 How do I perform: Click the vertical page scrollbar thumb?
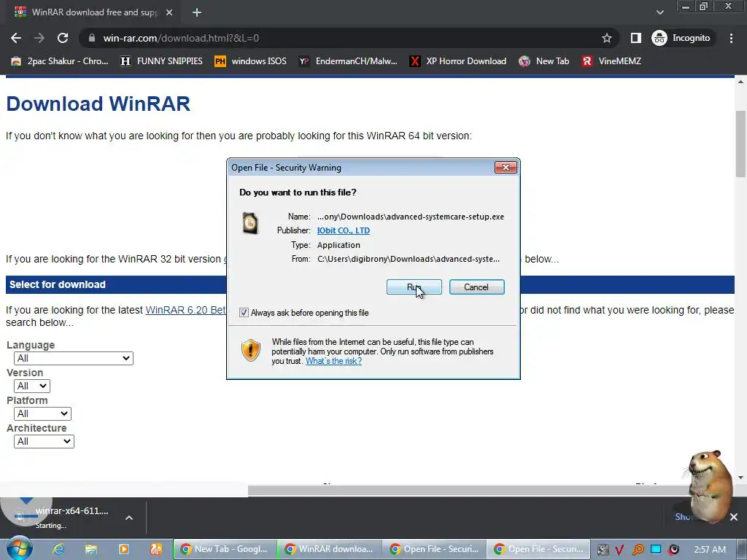pos(741,144)
